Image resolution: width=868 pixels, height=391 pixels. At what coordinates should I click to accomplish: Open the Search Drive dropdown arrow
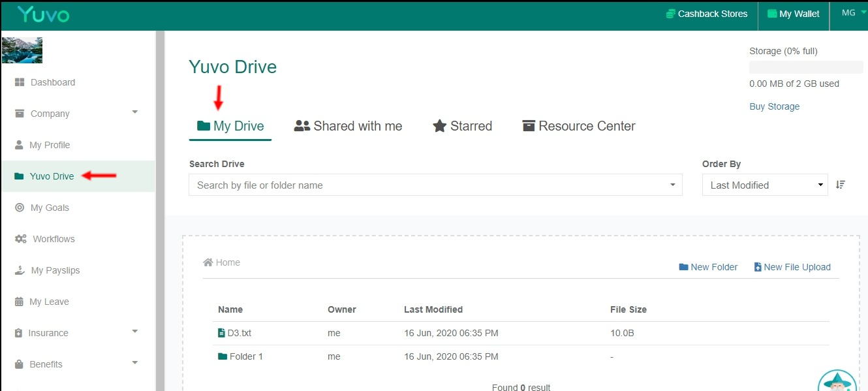click(673, 185)
